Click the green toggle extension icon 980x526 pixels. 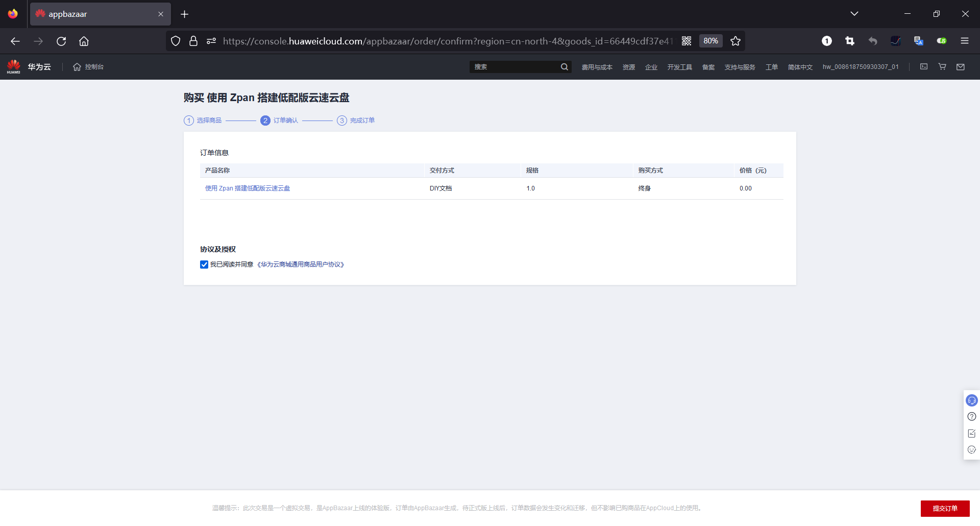pyautogui.click(x=942, y=41)
